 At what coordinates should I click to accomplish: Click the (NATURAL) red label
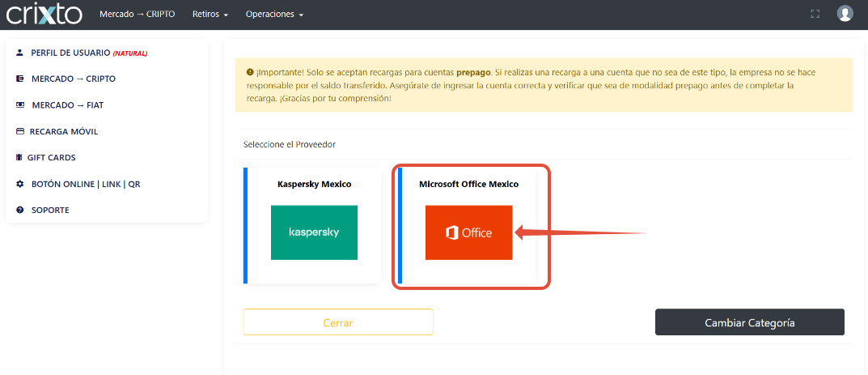(130, 53)
